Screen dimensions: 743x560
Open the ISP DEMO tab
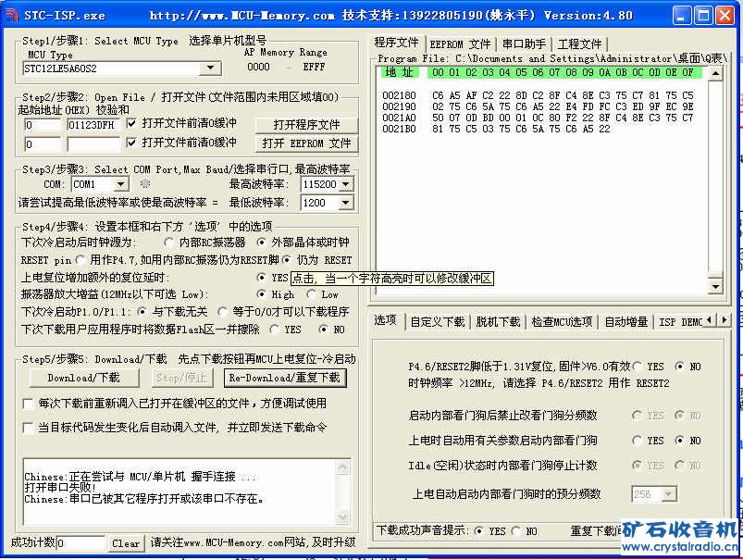tap(680, 322)
